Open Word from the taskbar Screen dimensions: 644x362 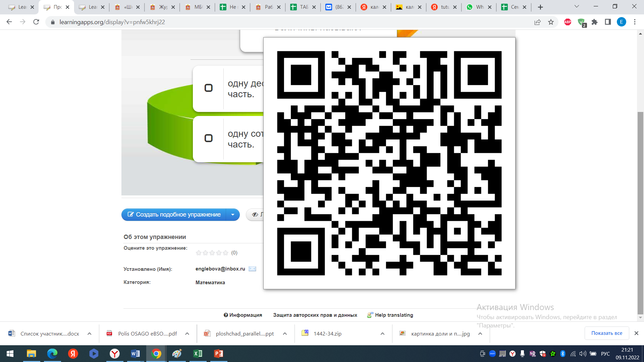pyautogui.click(x=136, y=354)
